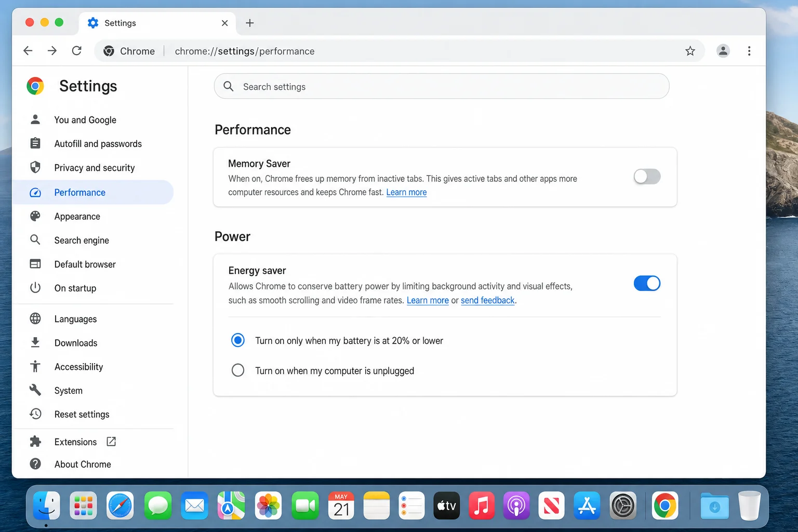Click the Chrome site info chip
The height and width of the screenshot is (532, 798).
pos(129,51)
